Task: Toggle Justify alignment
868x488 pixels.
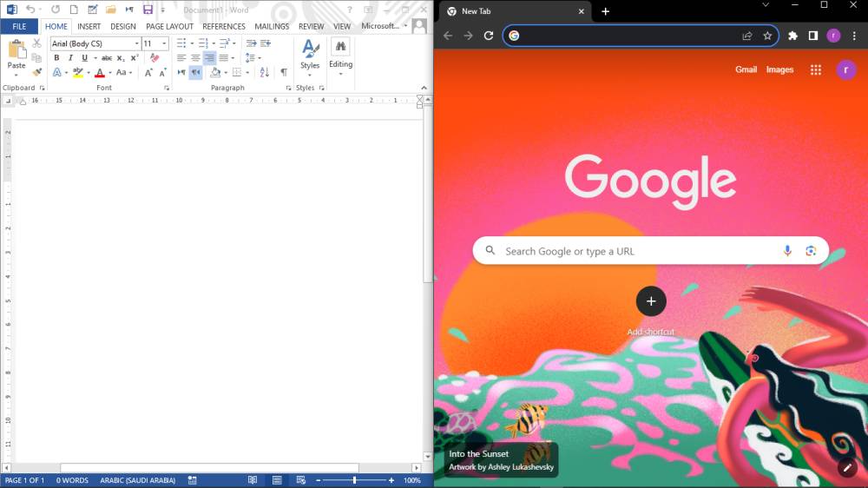Action: (224, 57)
